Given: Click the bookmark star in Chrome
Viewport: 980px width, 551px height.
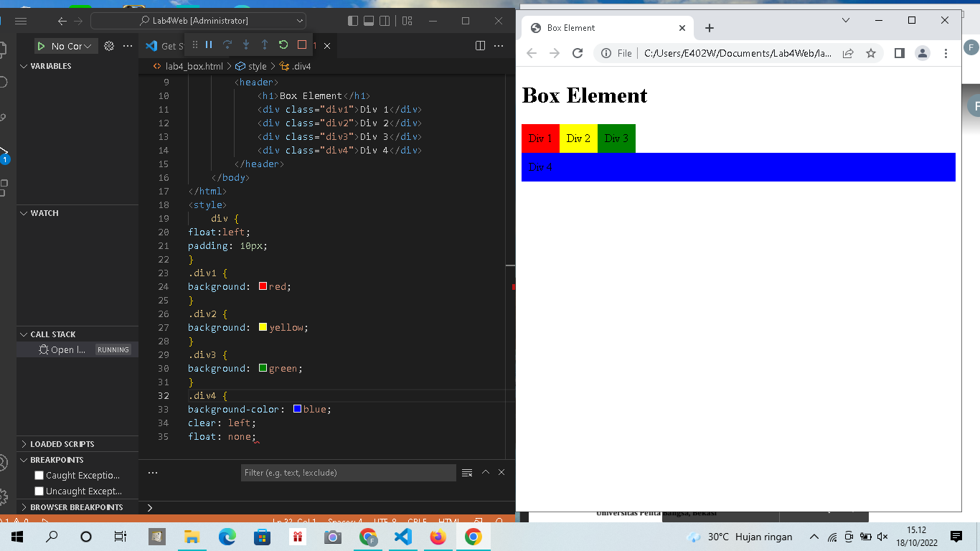Looking at the screenshot, I should (x=870, y=53).
